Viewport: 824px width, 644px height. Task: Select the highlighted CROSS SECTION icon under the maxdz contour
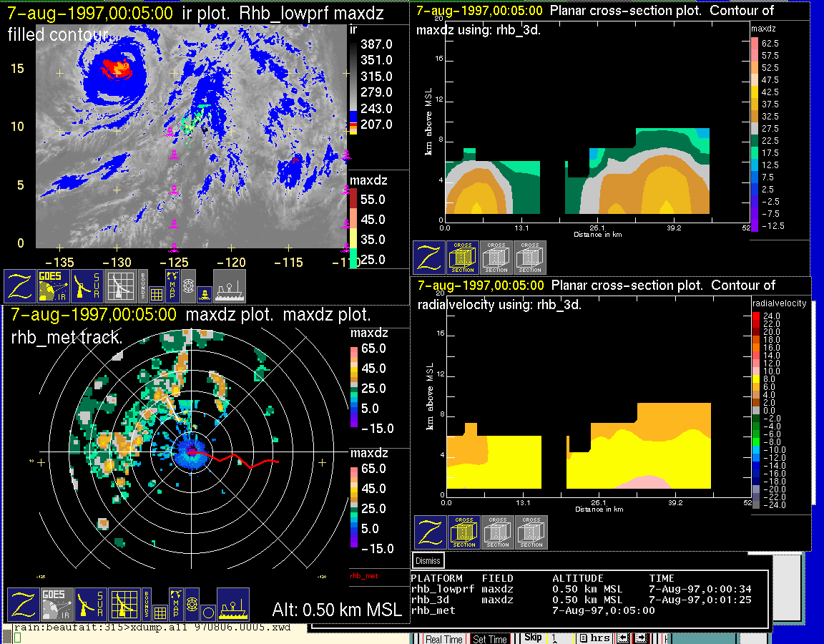coord(463,258)
